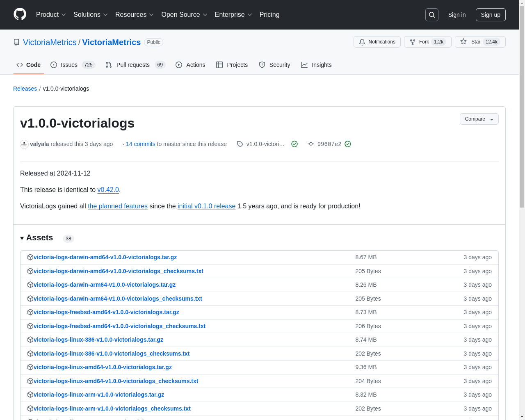Click the verified check next to the tag

[x=294, y=144]
